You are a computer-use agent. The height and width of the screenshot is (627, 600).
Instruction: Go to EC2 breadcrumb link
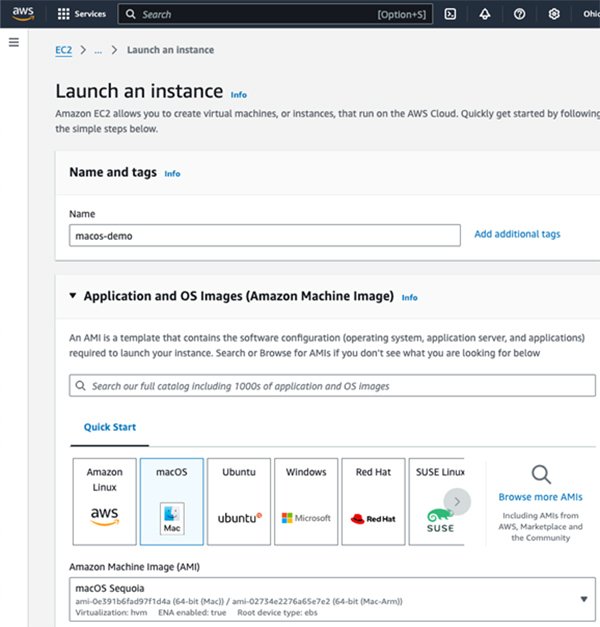[x=63, y=50]
